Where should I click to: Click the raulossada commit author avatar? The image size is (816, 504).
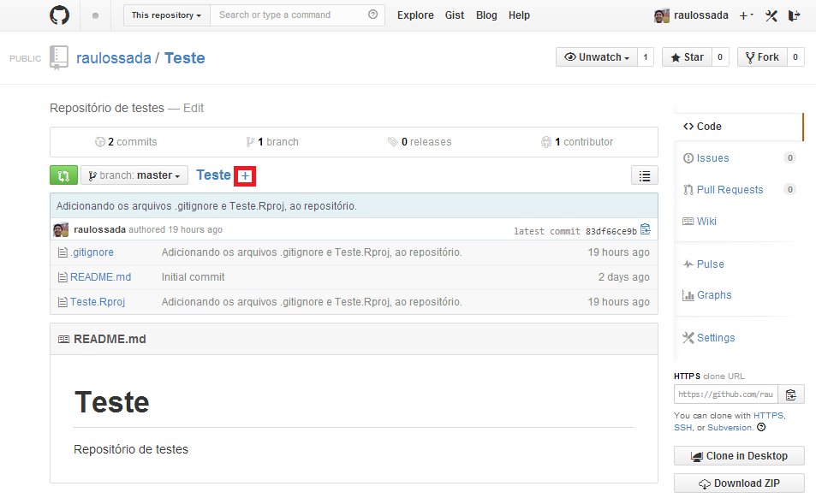coord(61,229)
